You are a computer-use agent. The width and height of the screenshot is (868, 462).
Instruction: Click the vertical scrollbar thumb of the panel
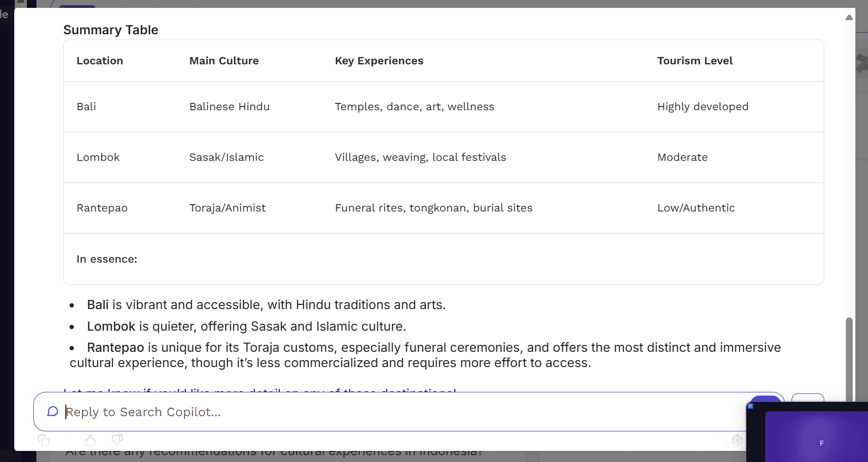point(849,359)
